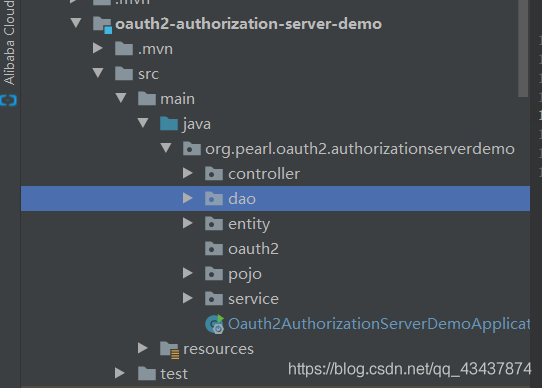Image resolution: width=542 pixels, height=388 pixels.
Task: Click the Alibaba Cloud bracket logo icon
Action: [9, 101]
